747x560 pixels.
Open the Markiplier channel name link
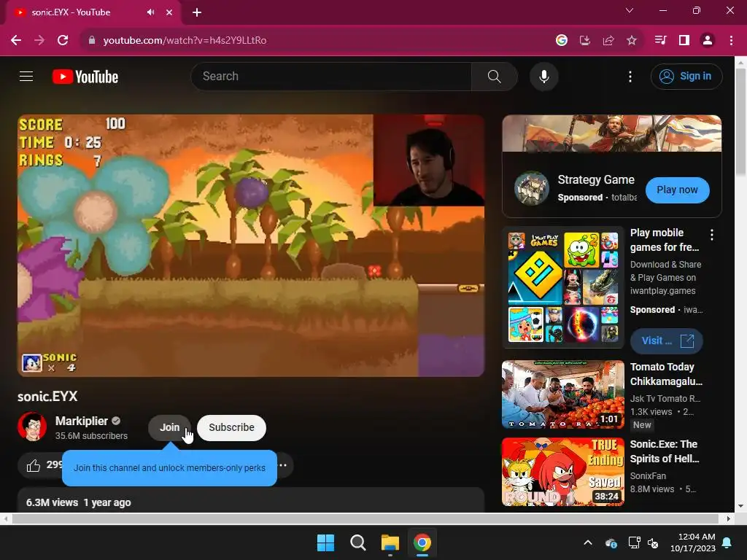pos(82,421)
